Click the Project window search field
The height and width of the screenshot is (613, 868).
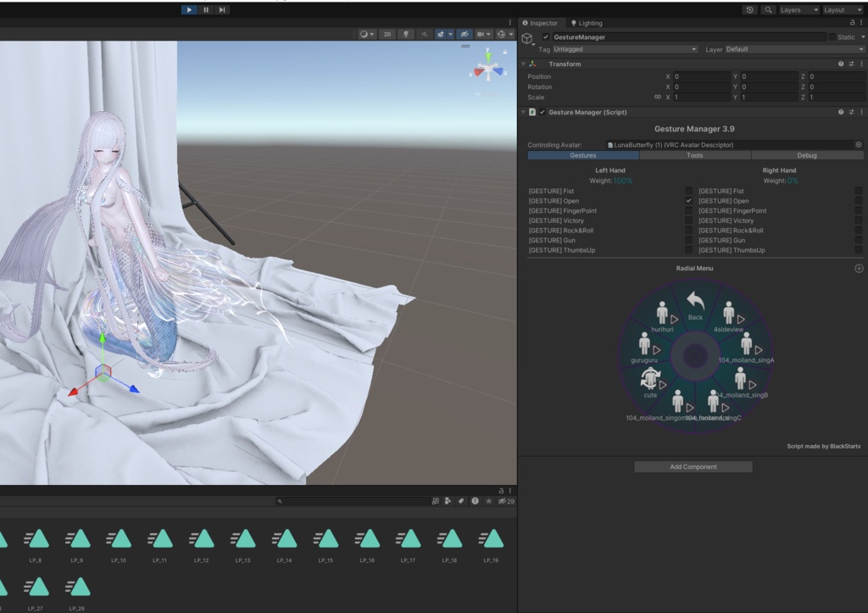(x=353, y=501)
